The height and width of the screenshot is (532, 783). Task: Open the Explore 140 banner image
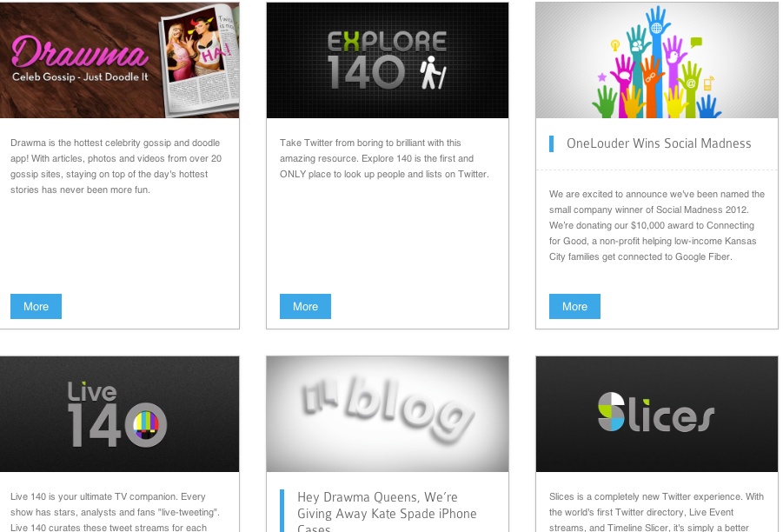pos(388,60)
